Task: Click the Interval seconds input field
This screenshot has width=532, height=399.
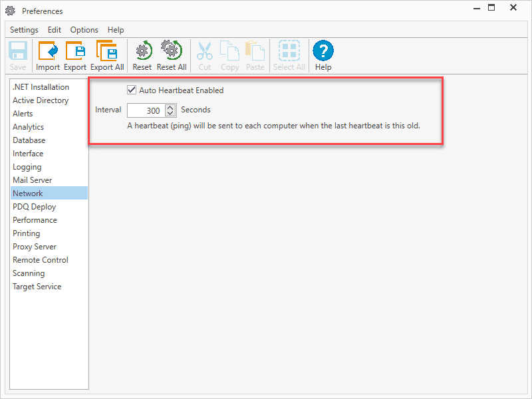Action: coord(146,110)
